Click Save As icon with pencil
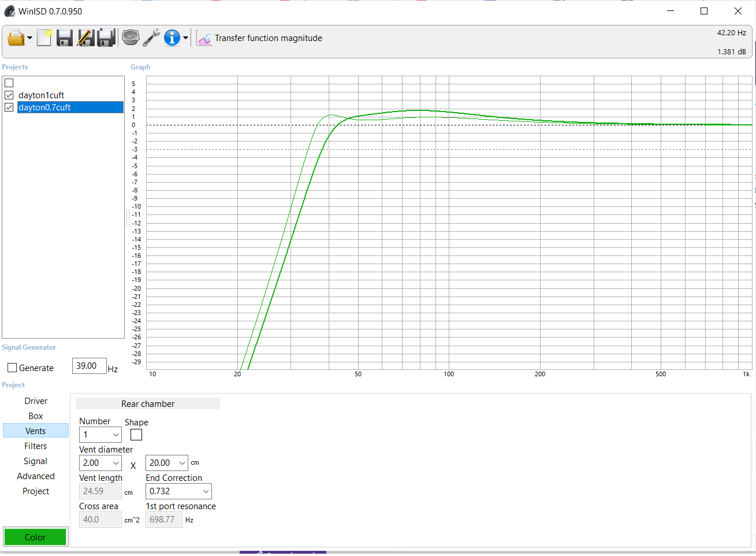The image size is (756, 556). pyautogui.click(x=85, y=38)
